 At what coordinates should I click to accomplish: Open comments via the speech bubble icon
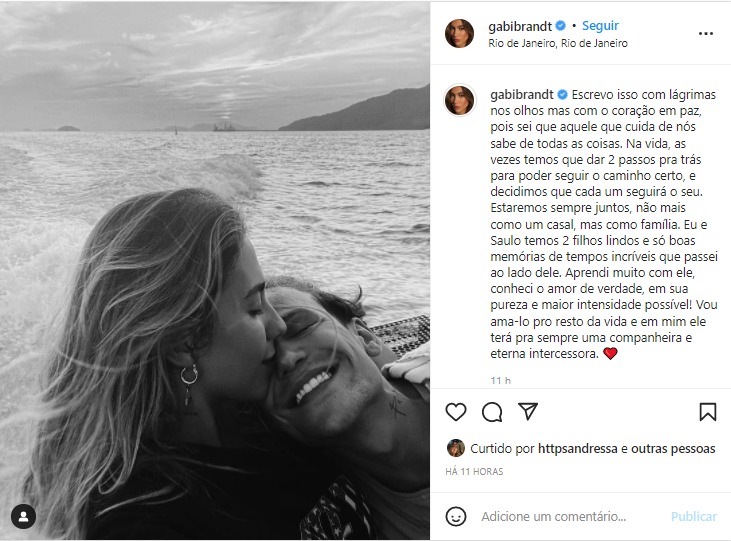(x=492, y=412)
